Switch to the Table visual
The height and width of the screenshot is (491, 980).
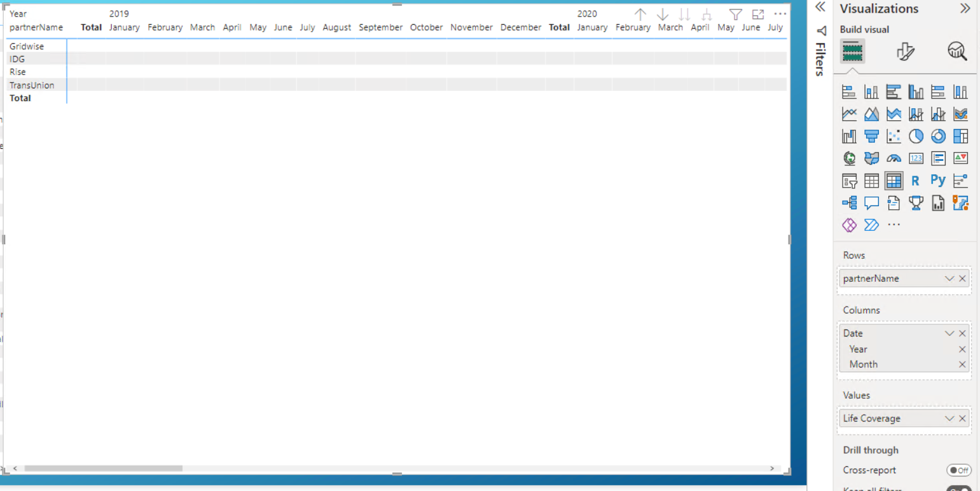coord(871,181)
